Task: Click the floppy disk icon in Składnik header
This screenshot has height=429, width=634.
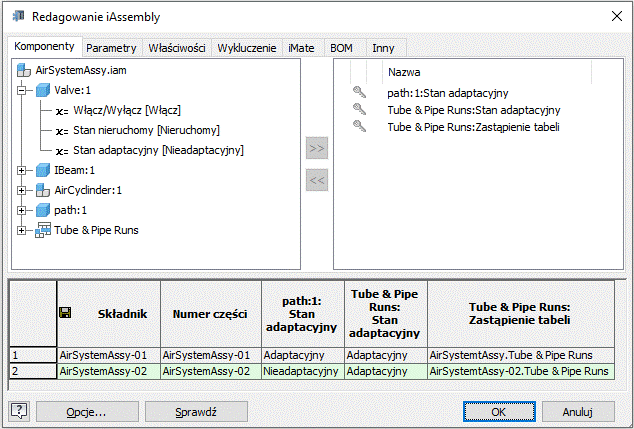Action: pos(65,313)
